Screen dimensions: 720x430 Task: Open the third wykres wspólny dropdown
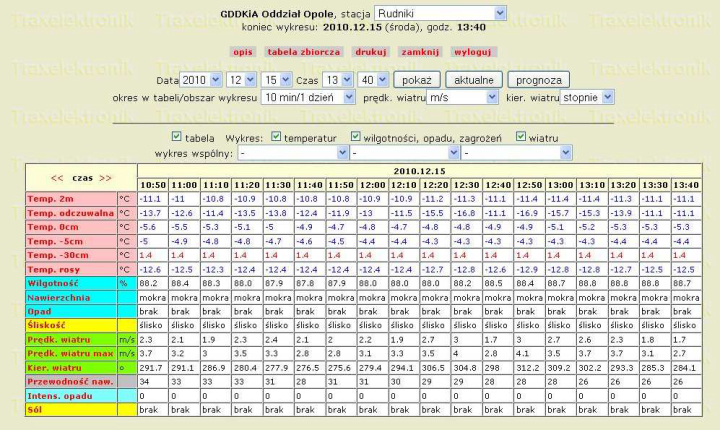517,153
